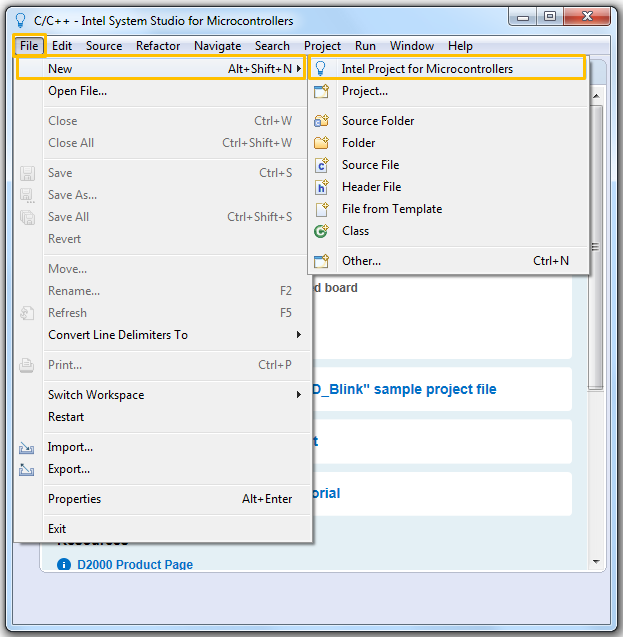This screenshot has height=637, width=623.
Task: Choose Header File from submenu
Action: tap(448, 187)
